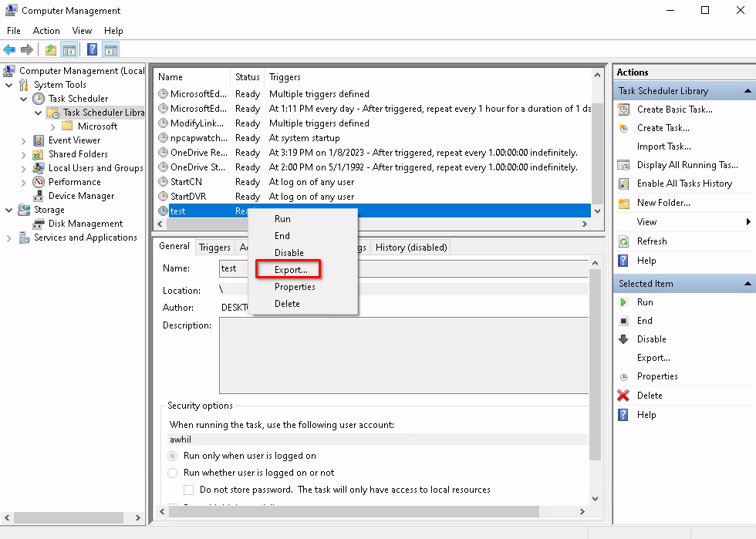Click the Services and Applications icon
Screen dimensions: 756x539
pos(24,237)
